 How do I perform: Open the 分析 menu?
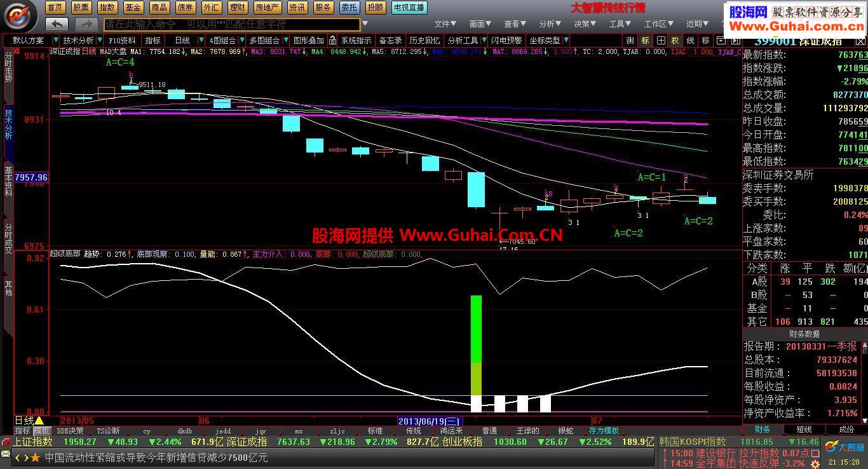pyautogui.click(x=550, y=24)
